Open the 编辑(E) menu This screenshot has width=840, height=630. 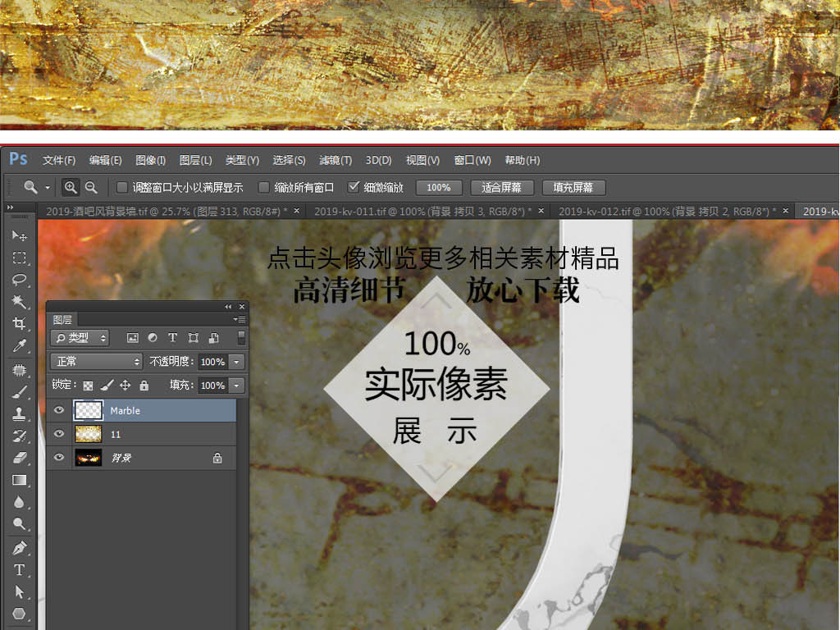click(x=105, y=160)
